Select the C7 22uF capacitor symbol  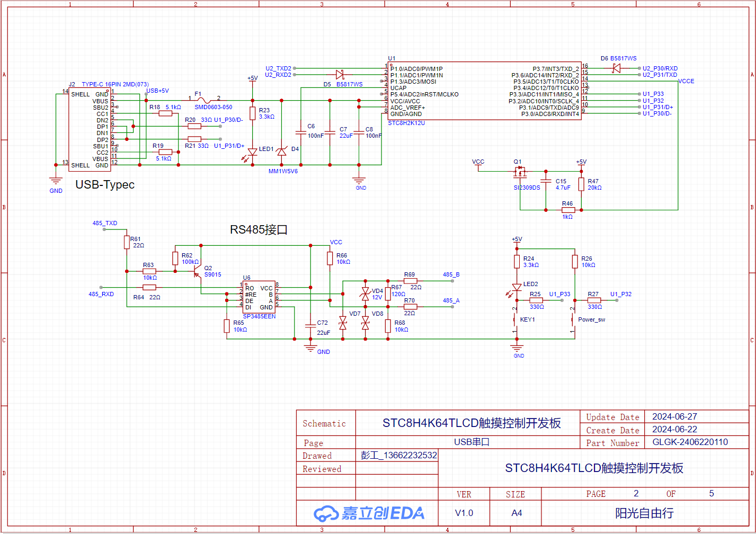point(330,132)
